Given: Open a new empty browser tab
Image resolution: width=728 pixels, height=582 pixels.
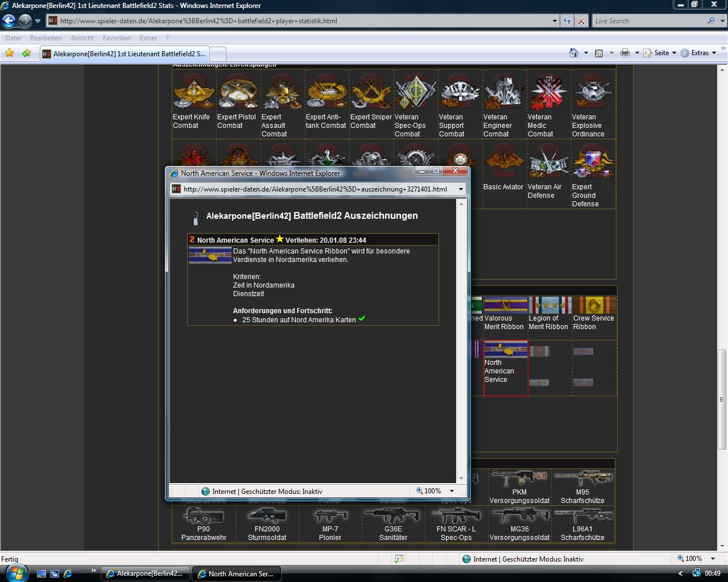Looking at the screenshot, I should pos(218,54).
